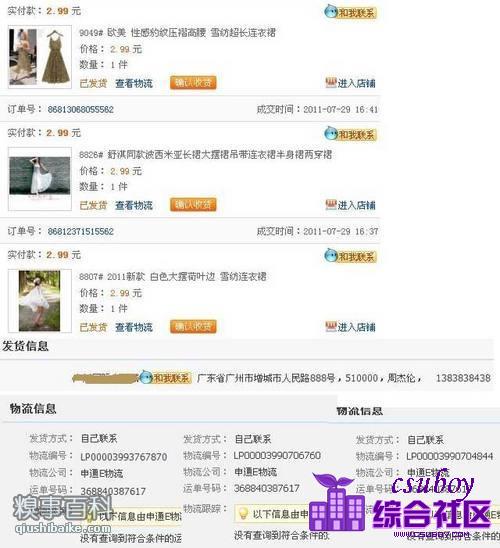This screenshot has width=500, height=548.
Task: Click 和我联系 chat icon for order 86813068055582
Action: [x=350, y=134]
